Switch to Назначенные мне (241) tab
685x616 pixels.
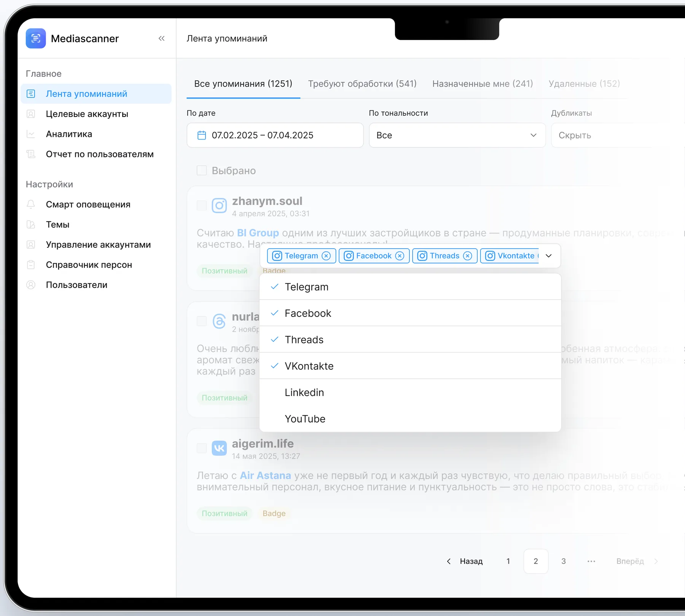483,84
